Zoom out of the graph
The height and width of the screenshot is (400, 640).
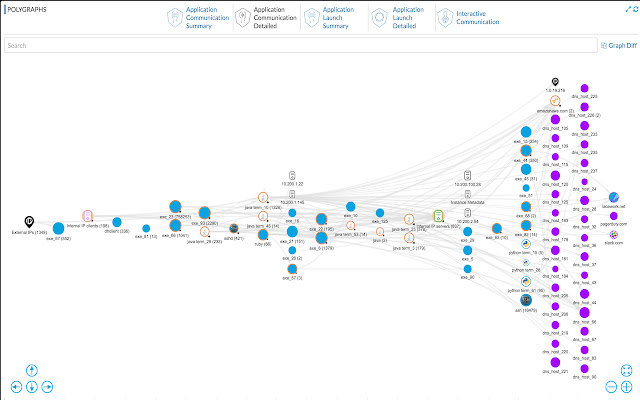[x=611, y=387]
